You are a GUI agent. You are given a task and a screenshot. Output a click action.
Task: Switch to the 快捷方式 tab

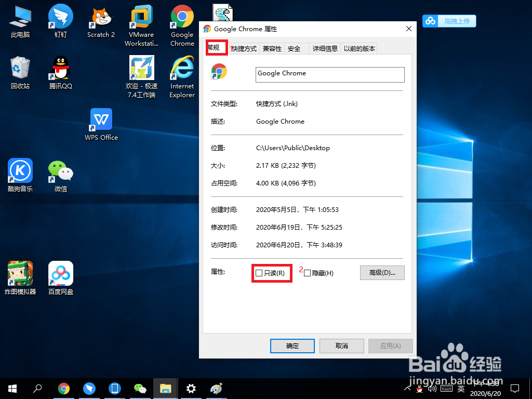point(244,49)
